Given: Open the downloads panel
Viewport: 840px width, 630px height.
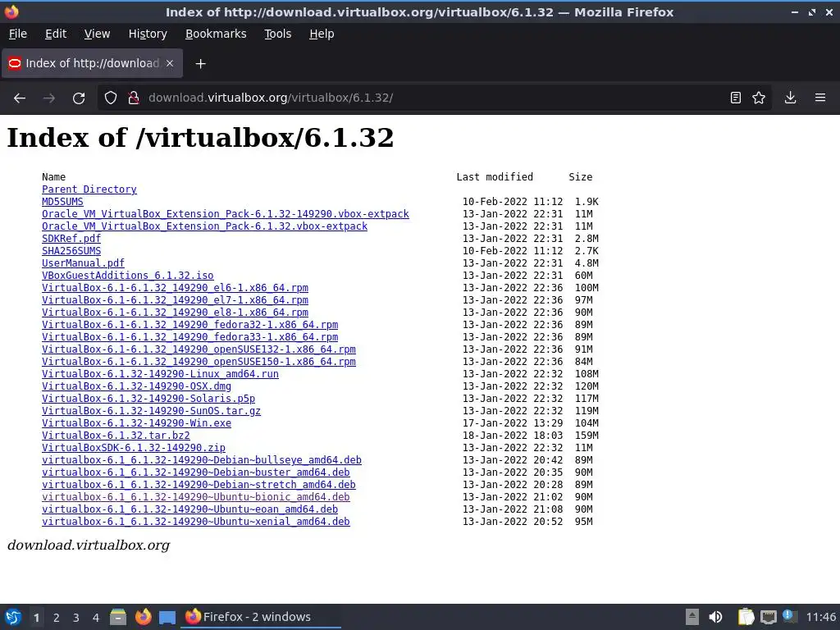Looking at the screenshot, I should coord(790,98).
